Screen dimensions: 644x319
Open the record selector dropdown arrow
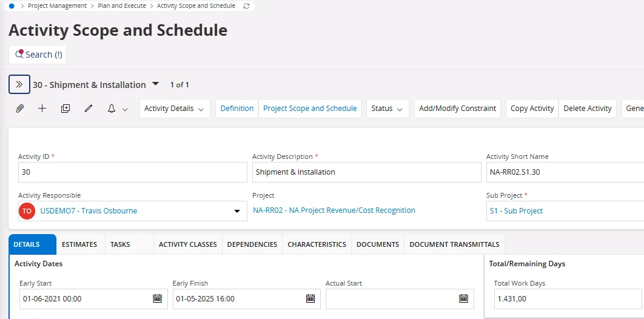coord(155,84)
